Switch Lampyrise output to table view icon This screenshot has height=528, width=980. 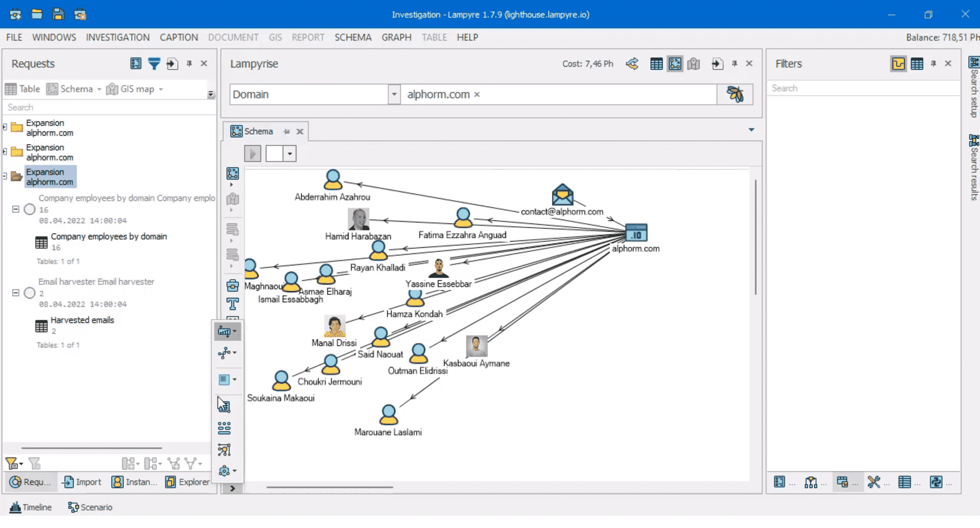click(656, 63)
